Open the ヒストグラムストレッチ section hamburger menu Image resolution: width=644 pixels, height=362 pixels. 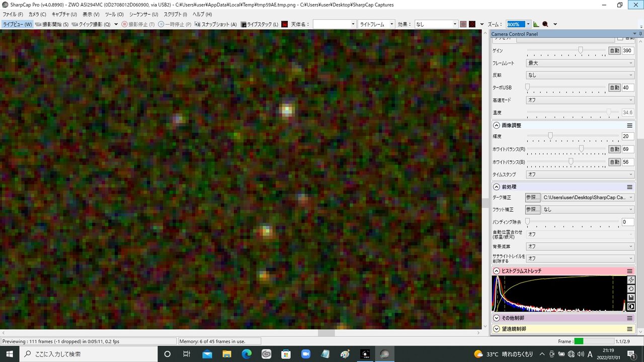pyautogui.click(x=629, y=271)
